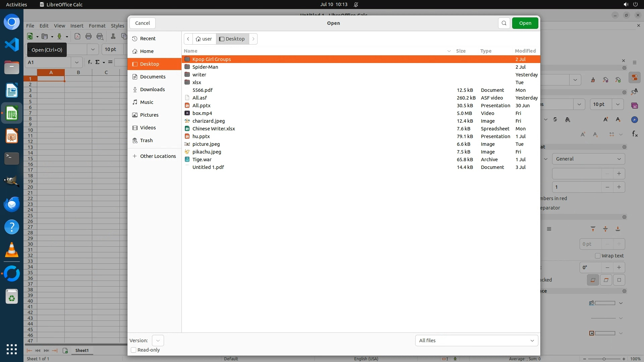Go back using path bar left arrow
This screenshot has width=644, height=362.
coord(188,39)
